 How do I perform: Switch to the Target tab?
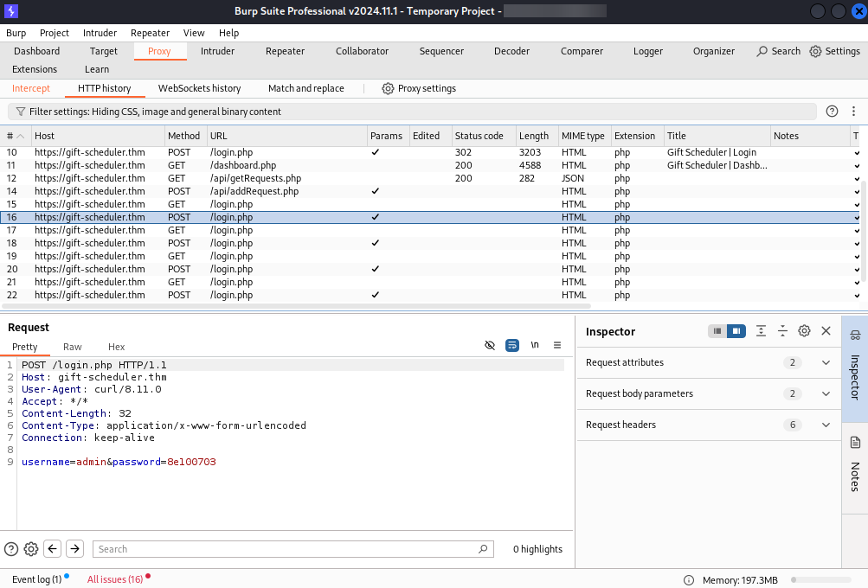pyautogui.click(x=104, y=51)
